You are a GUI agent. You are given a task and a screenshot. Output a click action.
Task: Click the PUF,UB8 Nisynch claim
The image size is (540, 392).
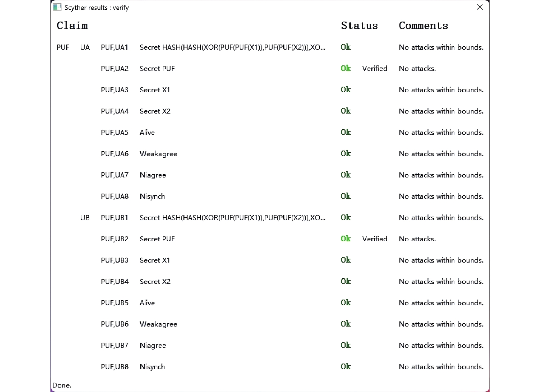pyautogui.click(x=152, y=367)
